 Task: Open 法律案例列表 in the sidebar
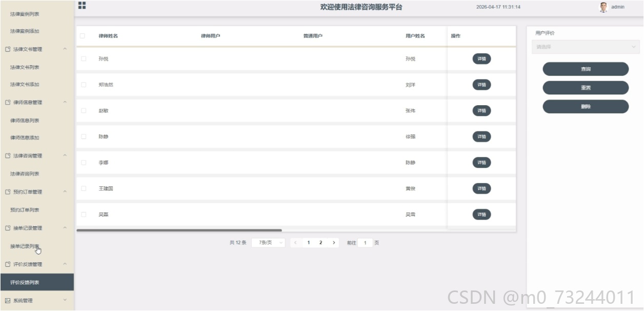[25, 14]
